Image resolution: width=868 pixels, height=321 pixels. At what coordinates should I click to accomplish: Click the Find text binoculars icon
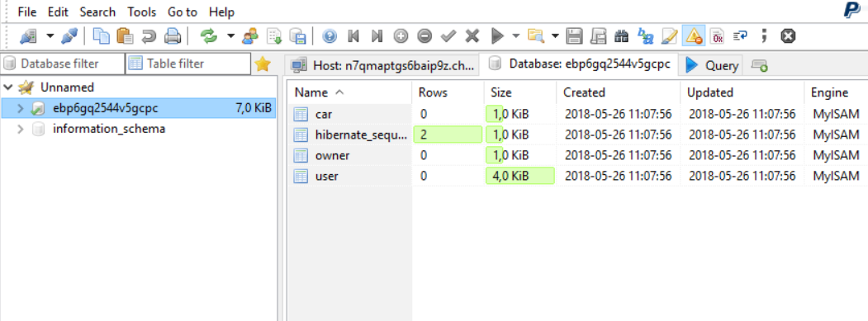pyautogui.click(x=622, y=36)
